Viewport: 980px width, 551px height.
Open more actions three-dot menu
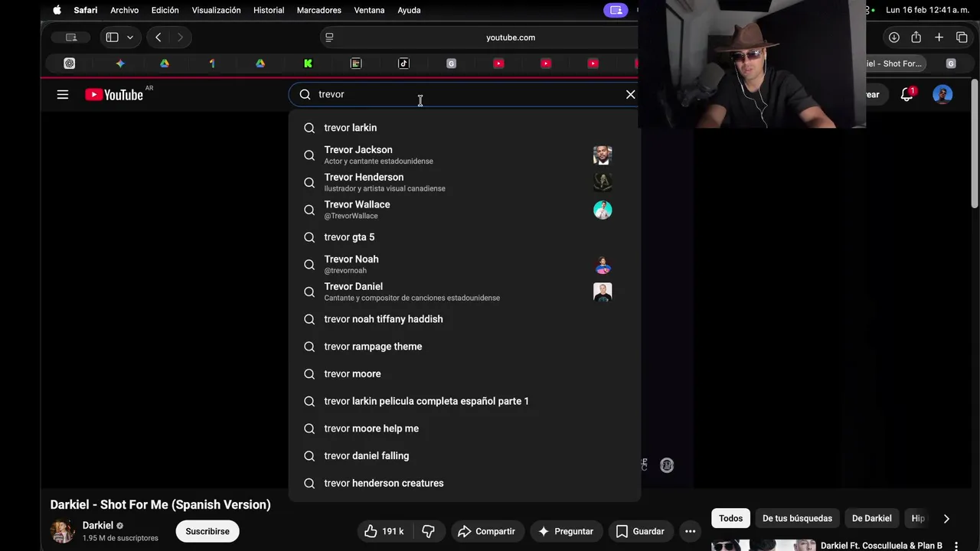[690, 531]
